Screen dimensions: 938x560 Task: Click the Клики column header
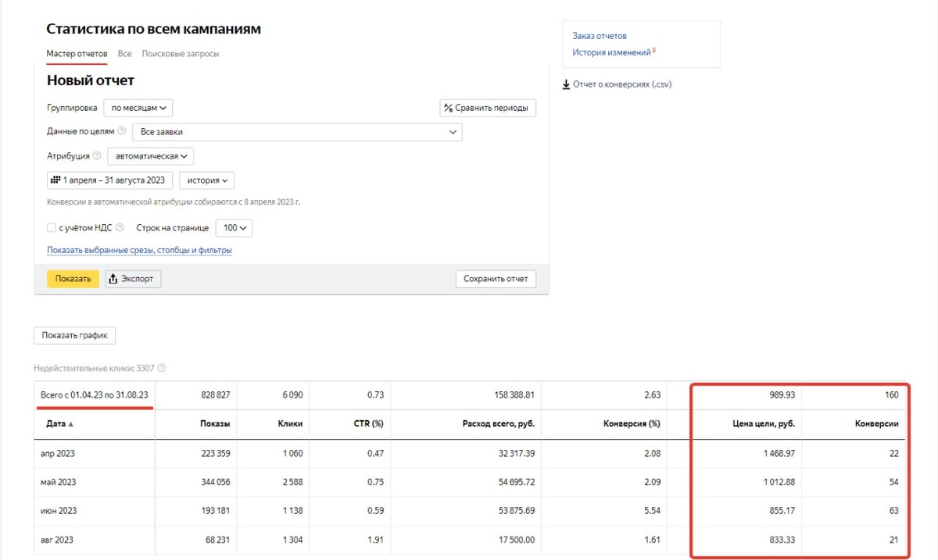coord(290,424)
